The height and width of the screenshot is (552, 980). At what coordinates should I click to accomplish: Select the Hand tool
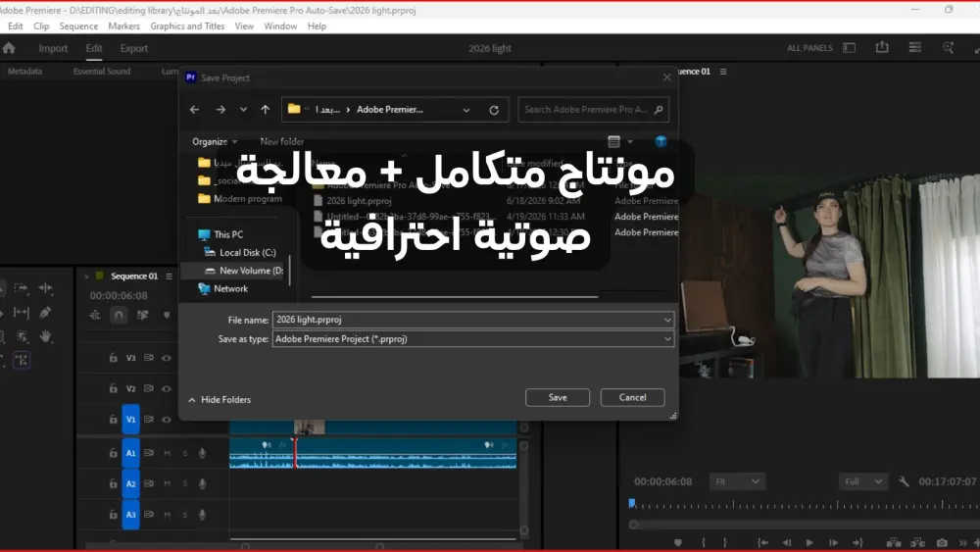coord(45,336)
